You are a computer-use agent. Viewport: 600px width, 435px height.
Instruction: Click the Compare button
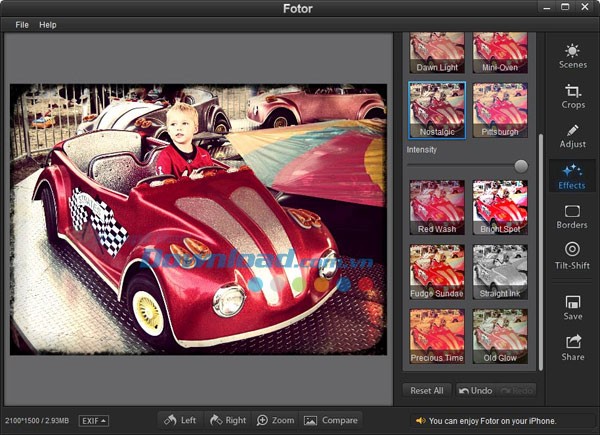(331, 420)
